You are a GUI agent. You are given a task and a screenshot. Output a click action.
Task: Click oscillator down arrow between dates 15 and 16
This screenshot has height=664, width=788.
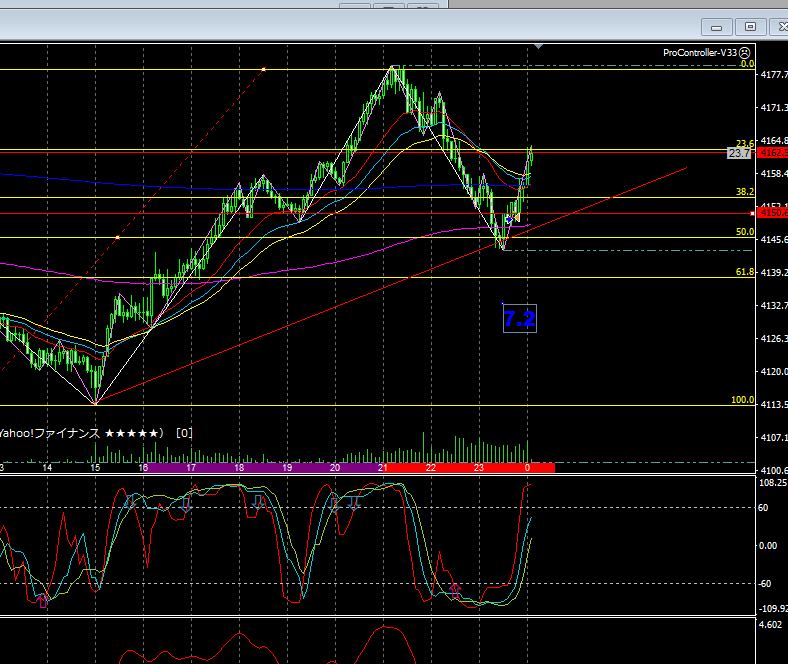coord(130,502)
